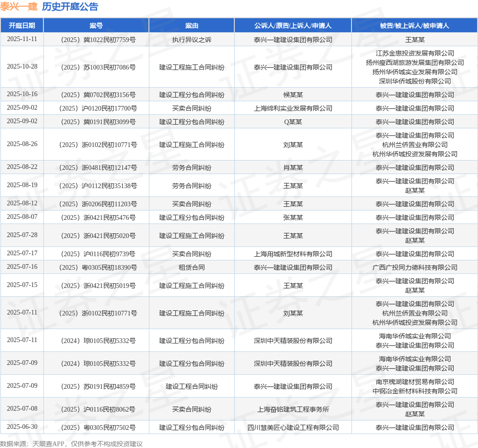Click the date cell 2025-08-12
Screen dimensions: 478x448
point(22,203)
